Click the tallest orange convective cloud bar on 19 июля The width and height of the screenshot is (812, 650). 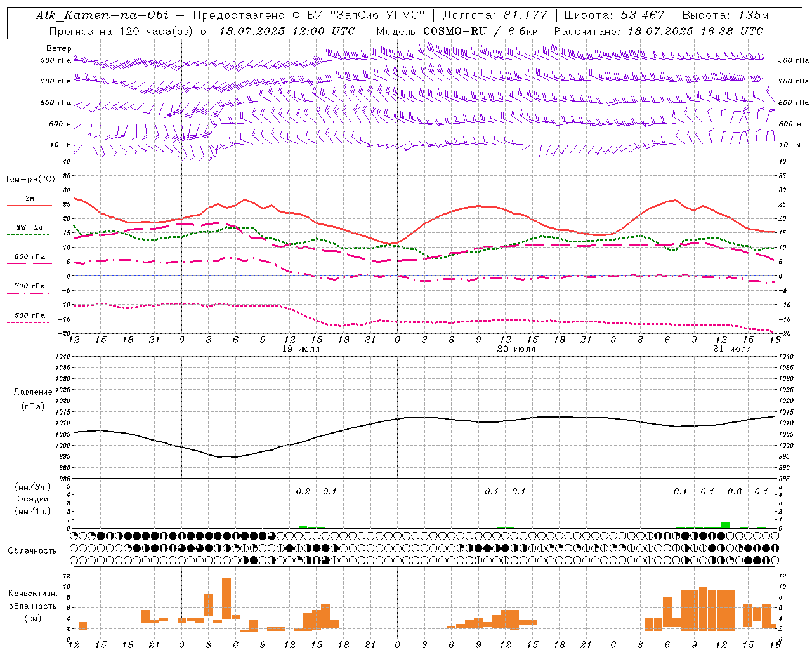pos(226,598)
